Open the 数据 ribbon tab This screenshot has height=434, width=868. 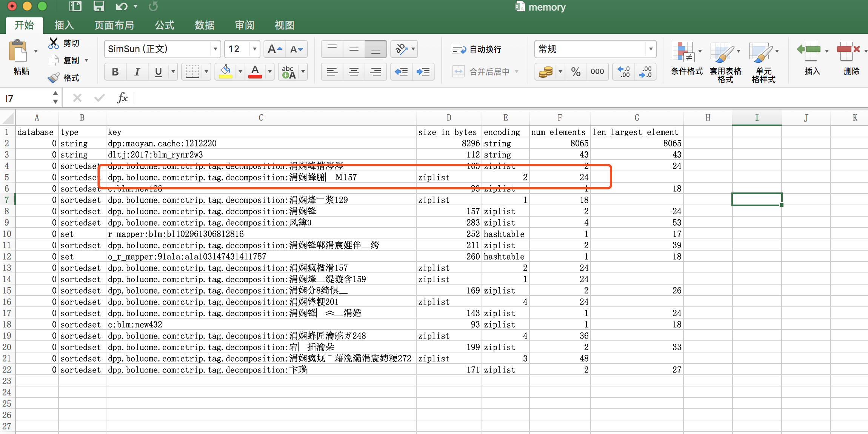pos(205,25)
